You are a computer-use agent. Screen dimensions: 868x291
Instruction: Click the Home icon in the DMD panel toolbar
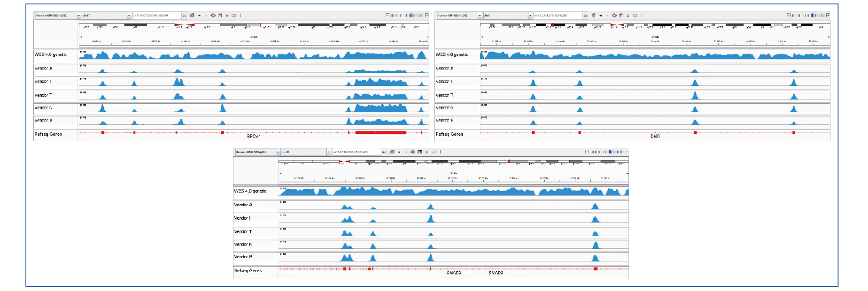[x=594, y=15]
